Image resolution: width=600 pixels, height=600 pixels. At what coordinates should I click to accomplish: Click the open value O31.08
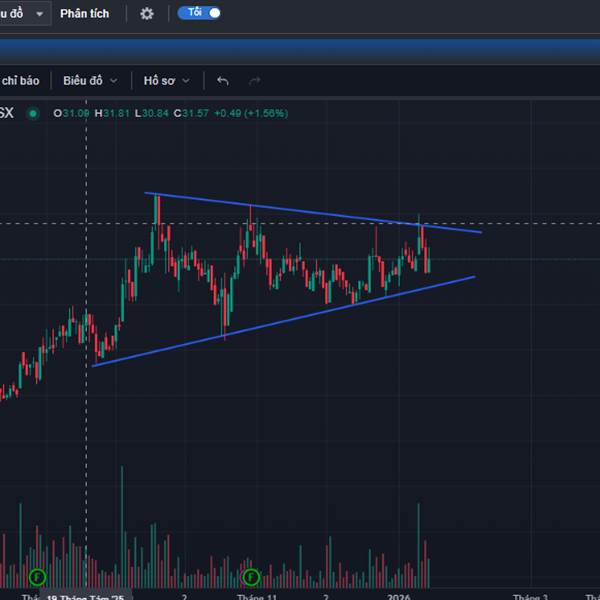pos(71,113)
